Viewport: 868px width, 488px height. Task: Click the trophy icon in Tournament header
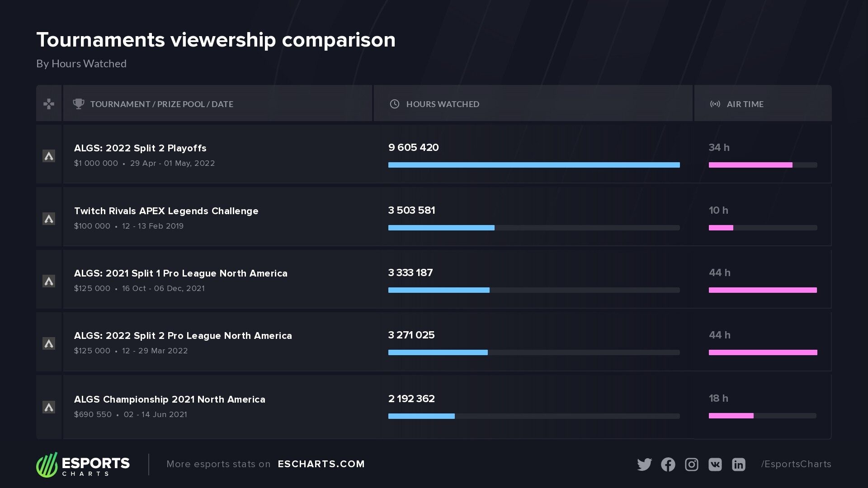coord(79,104)
